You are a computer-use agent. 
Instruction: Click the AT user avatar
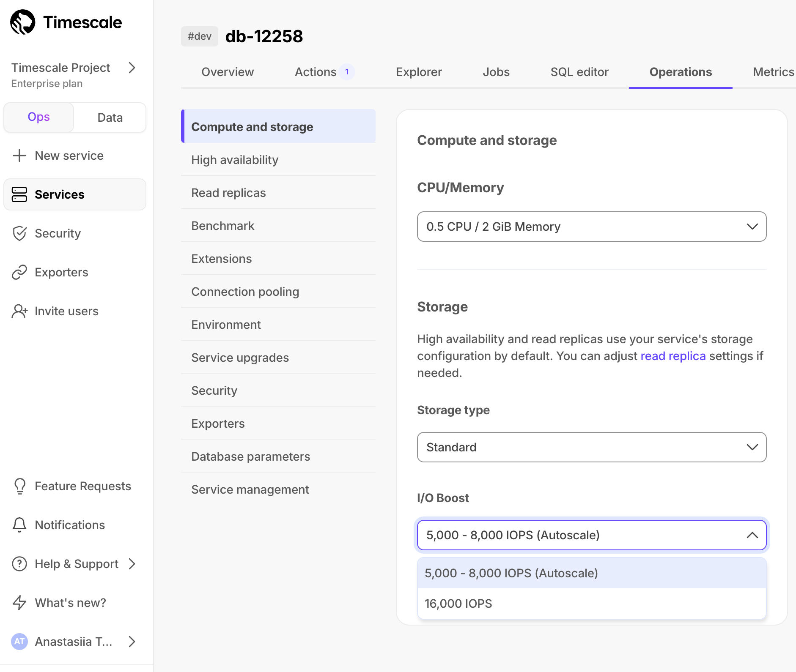coord(19,642)
